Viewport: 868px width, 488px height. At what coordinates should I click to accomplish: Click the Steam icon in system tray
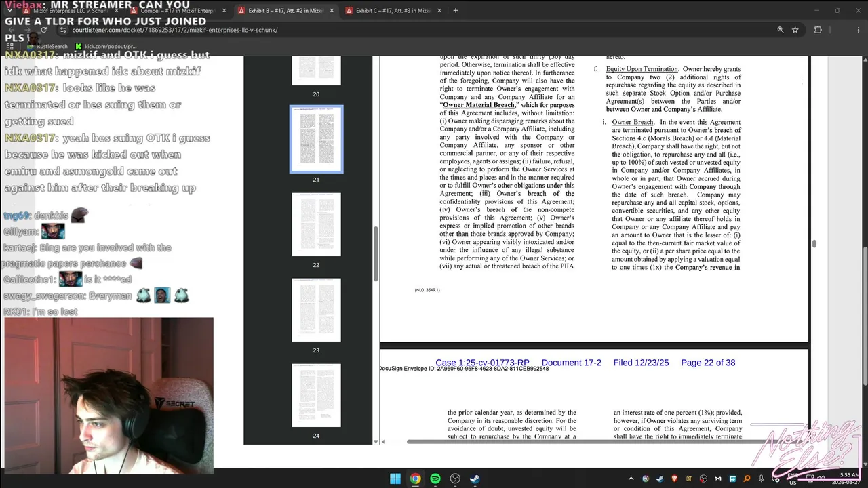click(x=660, y=479)
